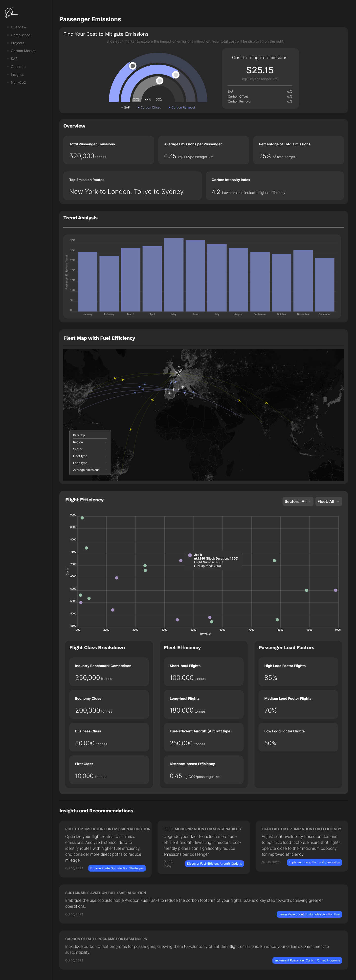Open the Sectors: All dropdown
356x980 pixels.
[297, 501]
